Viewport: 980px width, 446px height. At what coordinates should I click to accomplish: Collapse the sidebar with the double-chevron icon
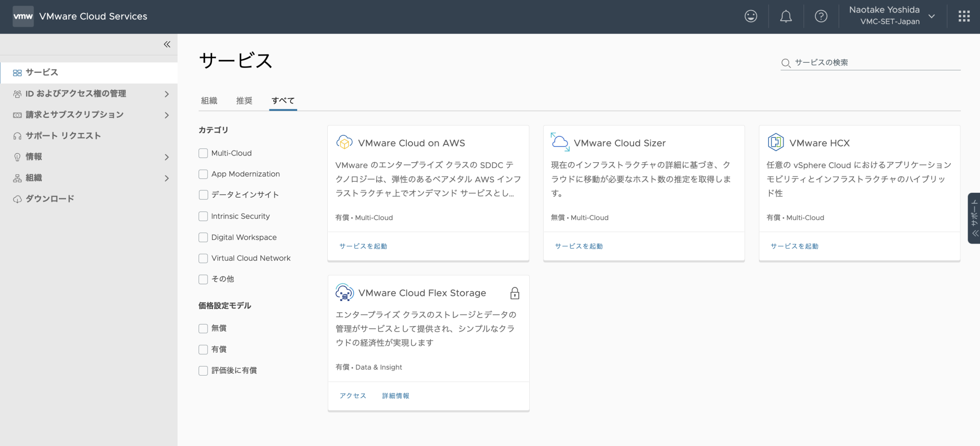coord(167,45)
